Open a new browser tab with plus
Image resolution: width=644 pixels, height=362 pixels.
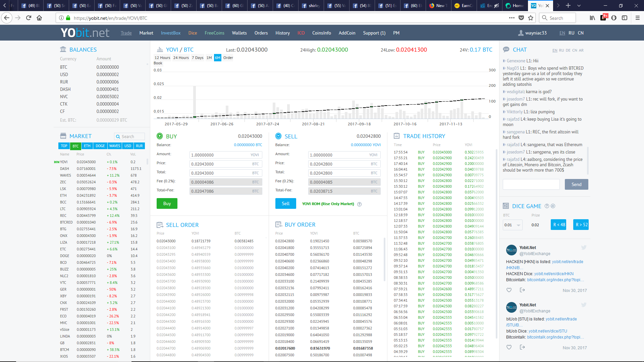pos(568,5)
